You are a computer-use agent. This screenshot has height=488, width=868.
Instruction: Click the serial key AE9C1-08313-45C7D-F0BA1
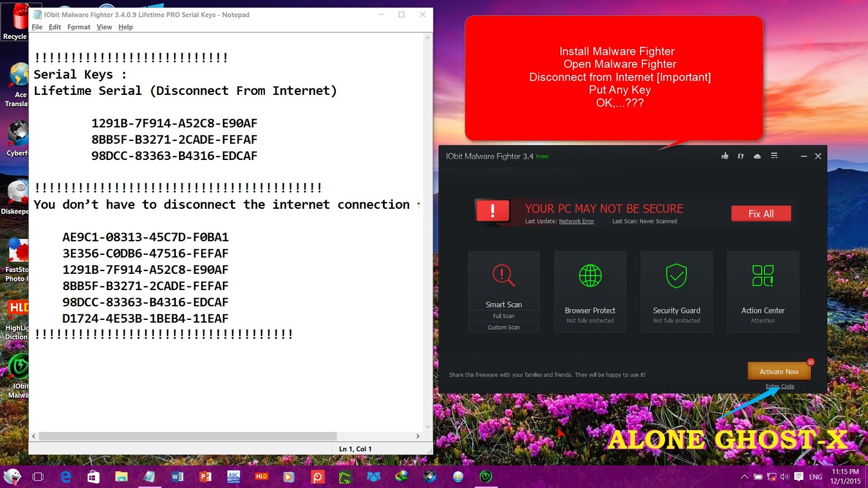(x=145, y=237)
